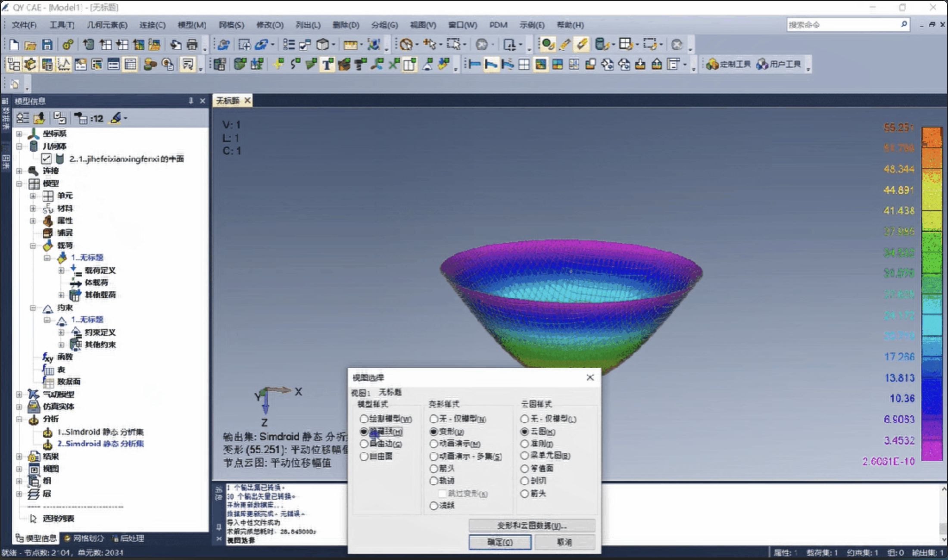Click the broom clean icon in model panel

(115, 118)
